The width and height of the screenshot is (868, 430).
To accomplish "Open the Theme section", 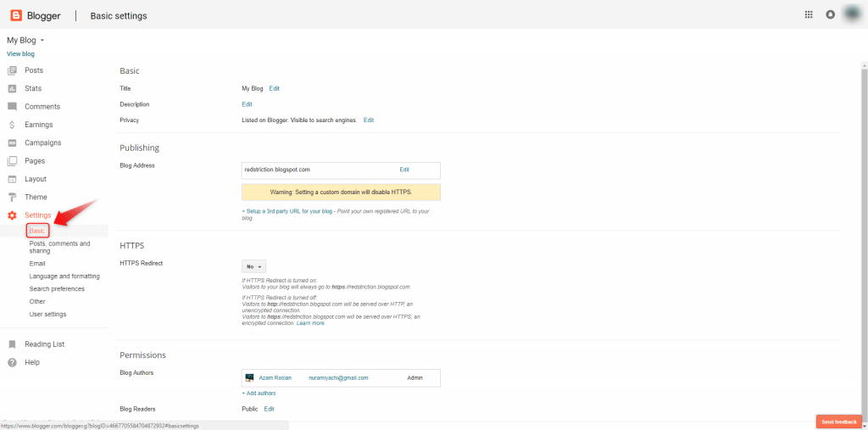I will click(36, 198).
